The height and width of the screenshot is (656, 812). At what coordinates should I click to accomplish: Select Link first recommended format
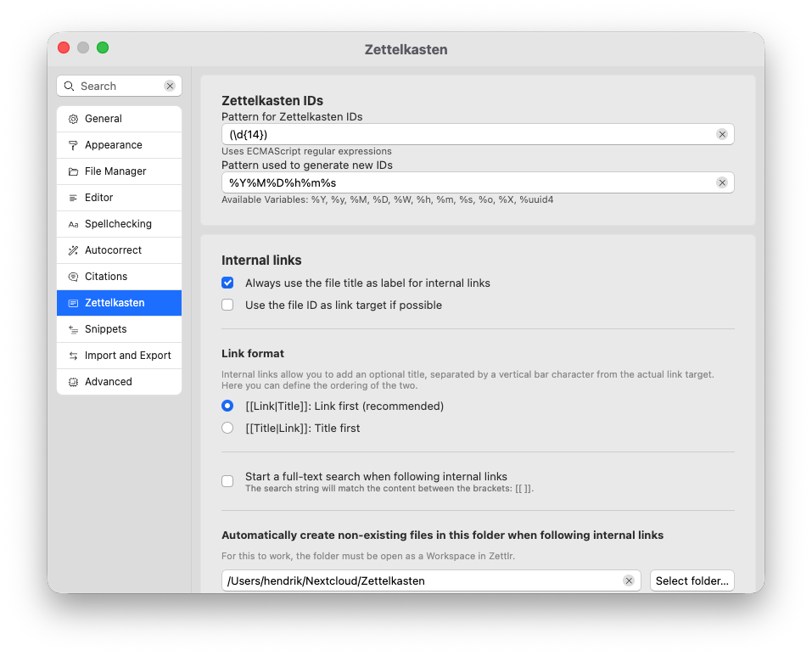[x=227, y=406]
